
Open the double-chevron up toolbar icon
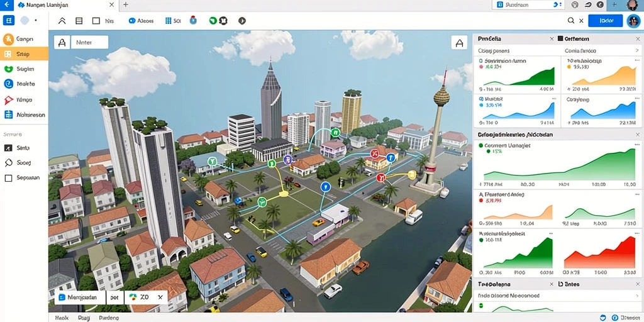point(62,21)
